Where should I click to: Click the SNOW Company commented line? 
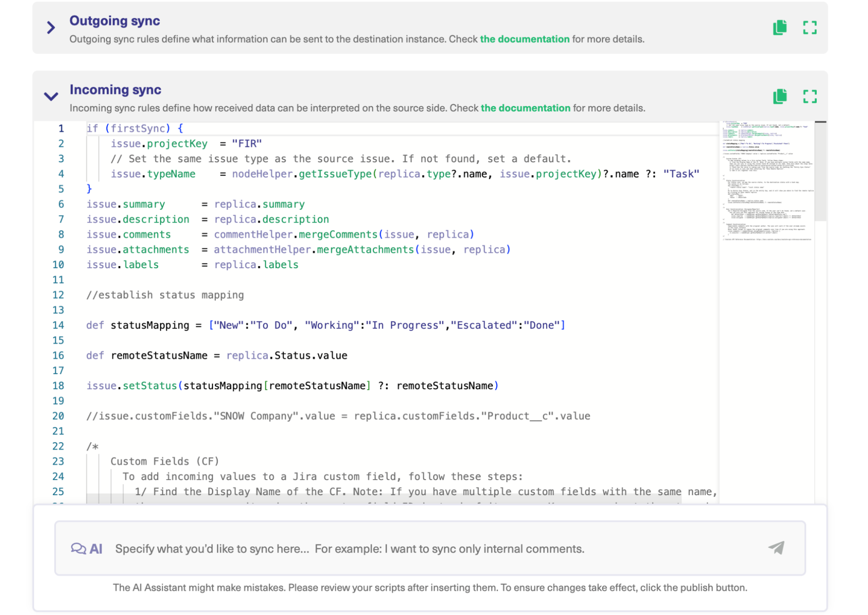338,416
